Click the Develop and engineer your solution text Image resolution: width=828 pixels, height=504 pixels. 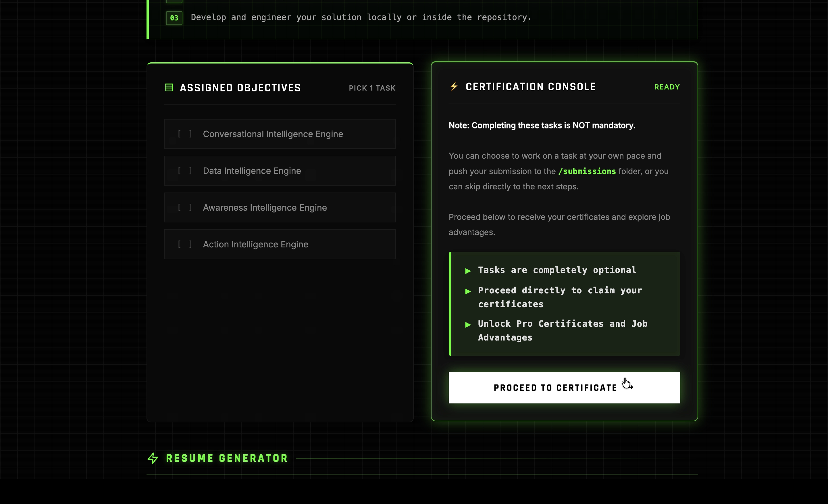(361, 17)
